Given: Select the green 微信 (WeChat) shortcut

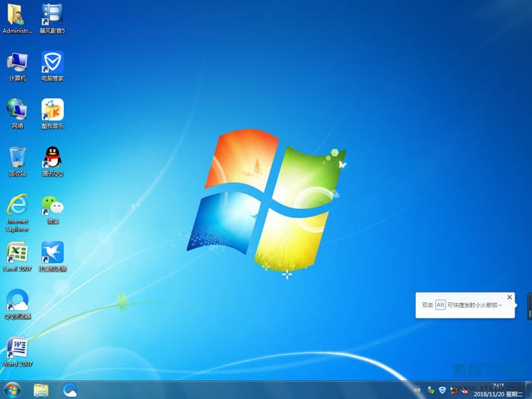Looking at the screenshot, I should coord(52,205).
